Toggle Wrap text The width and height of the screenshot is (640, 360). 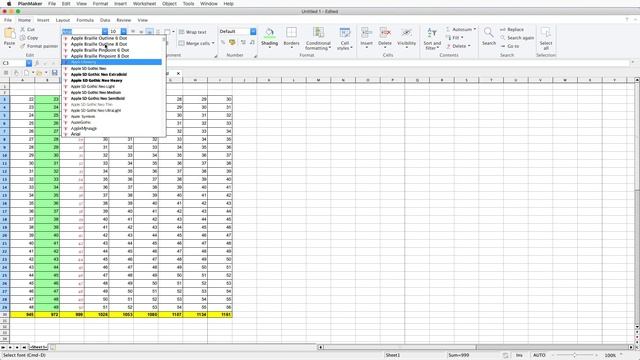[x=192, y=32]
